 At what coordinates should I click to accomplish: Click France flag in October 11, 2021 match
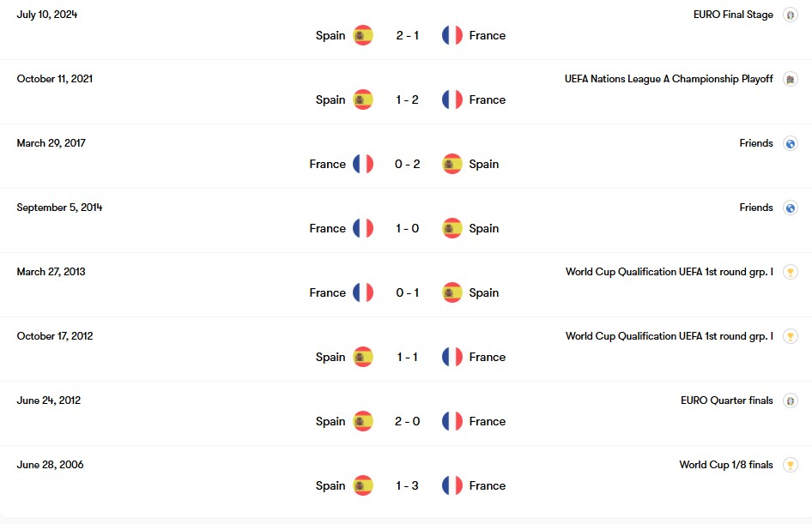pyautogui.click(x=452, y=99)
